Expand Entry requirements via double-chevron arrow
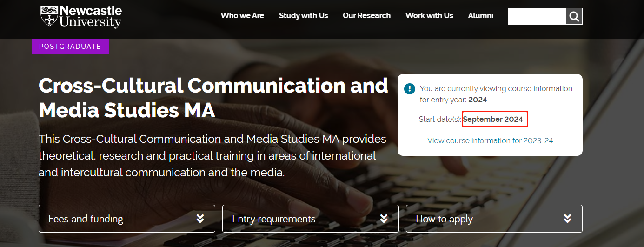The width and height of the screenshot is (644, 247). pyautogui.click(x=384, y=219)
